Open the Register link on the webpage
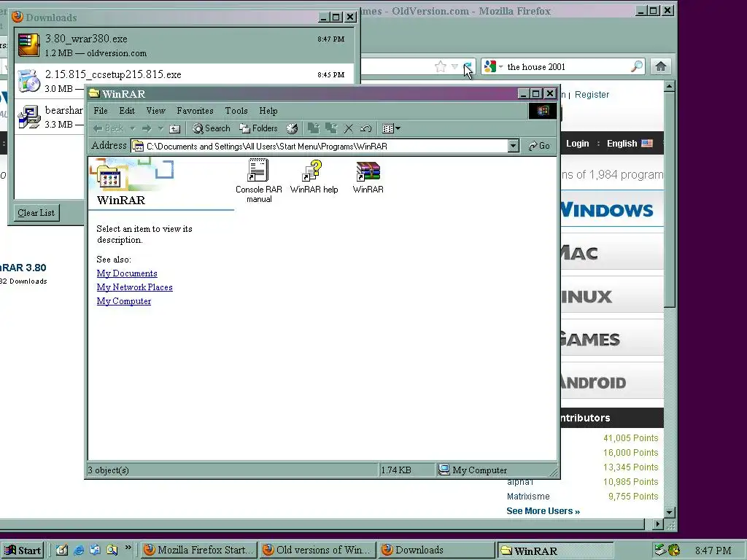This screenshot has width=747, height=560. click(592, 94)
